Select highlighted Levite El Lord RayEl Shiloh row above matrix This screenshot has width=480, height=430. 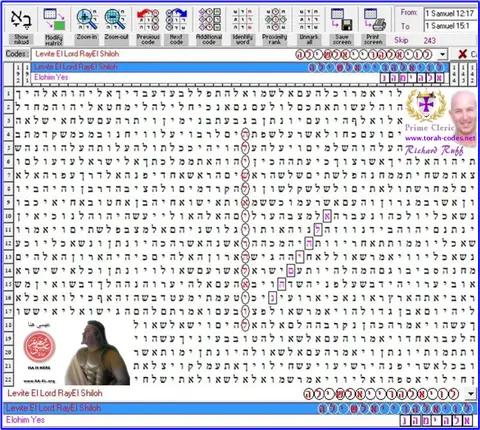coord(240,67)
